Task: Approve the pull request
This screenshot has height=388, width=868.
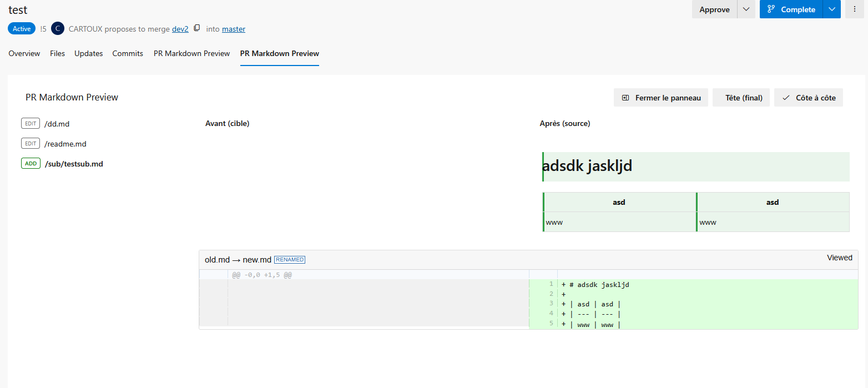Action: pyautogui.click(x=714, y=9)
